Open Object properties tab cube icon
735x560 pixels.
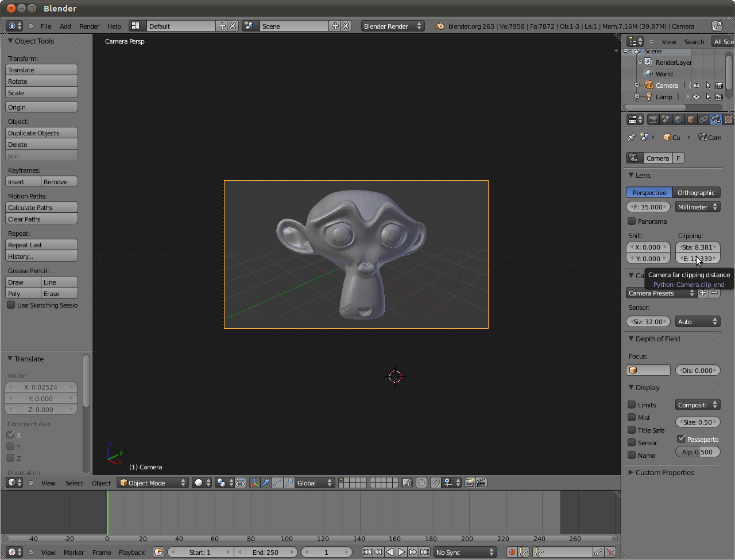tap(691, 119)
